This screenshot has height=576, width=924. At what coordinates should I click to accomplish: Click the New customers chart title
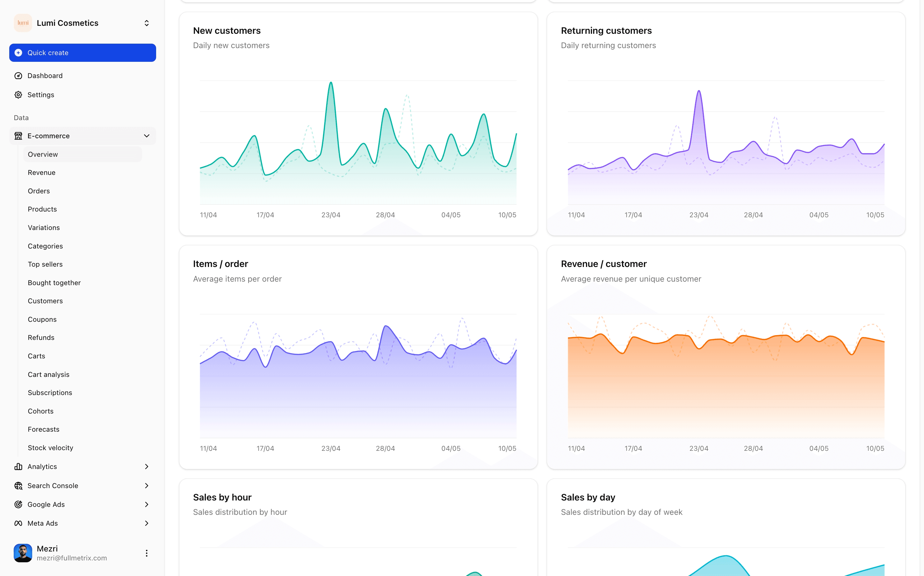click(227, 31)
